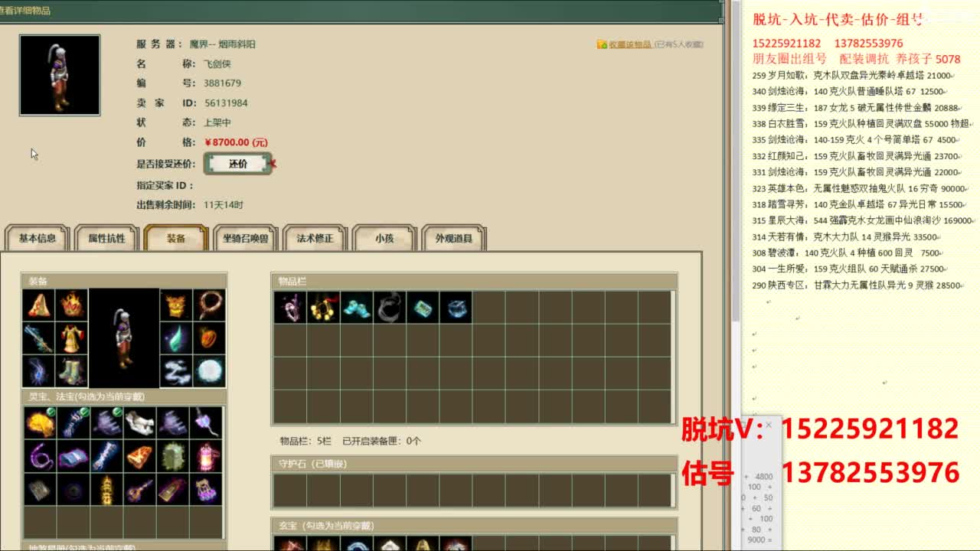Click document row 304 一生所爱
This screenshot has height=551, width=980.
click(849, 269)
